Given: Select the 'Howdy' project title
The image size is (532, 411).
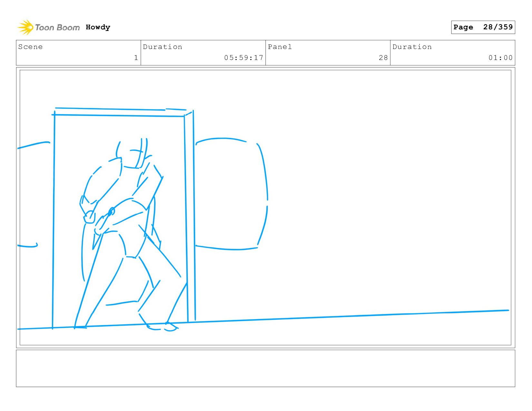Looking at the screenshot, I should click(98, 27).
